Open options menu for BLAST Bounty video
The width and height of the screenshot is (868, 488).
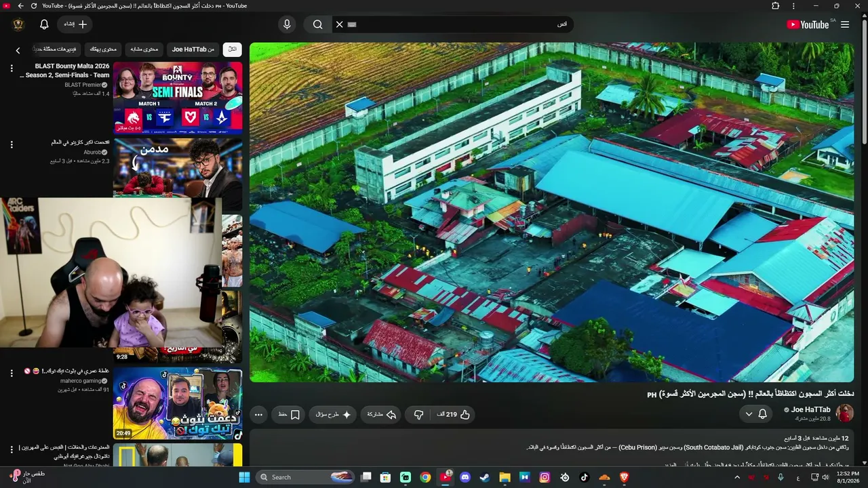tap(12, 68)
